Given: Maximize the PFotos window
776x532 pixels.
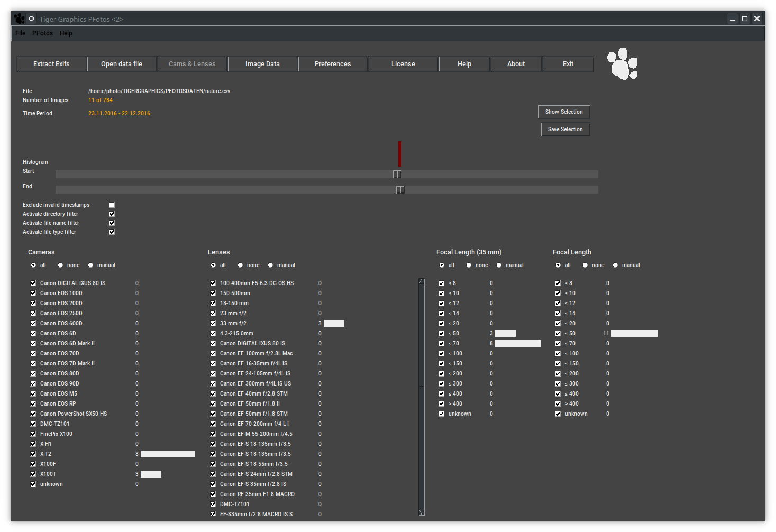Looking at the screenshot, I should [x=745, y=19].
